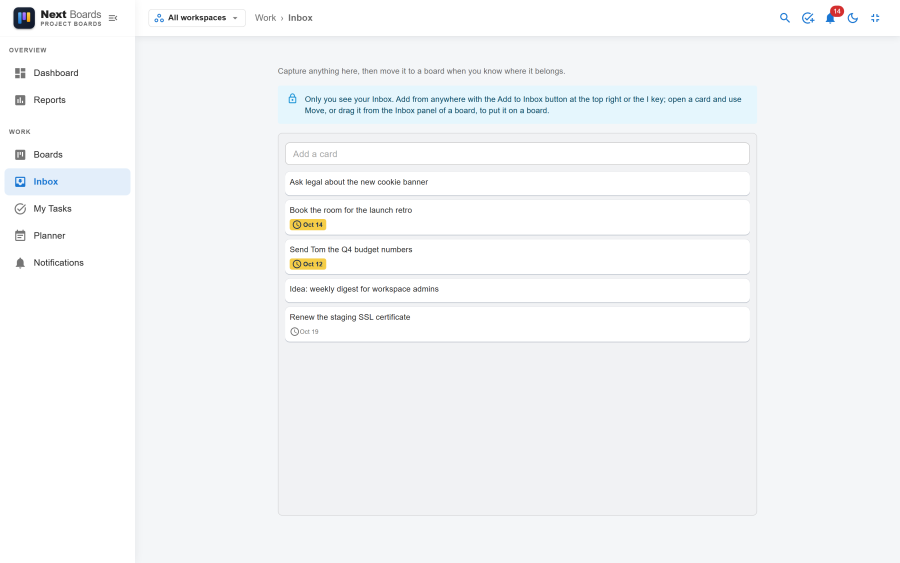Click the fullscreen exit icon
The image size is (900, 563).
(875, 18)
